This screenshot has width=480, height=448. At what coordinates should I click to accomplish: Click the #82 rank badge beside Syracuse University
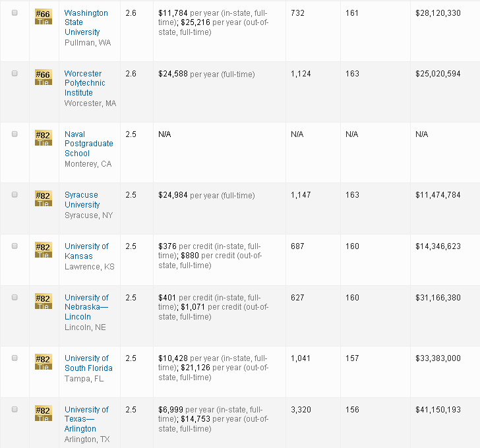tap(43, 198)
